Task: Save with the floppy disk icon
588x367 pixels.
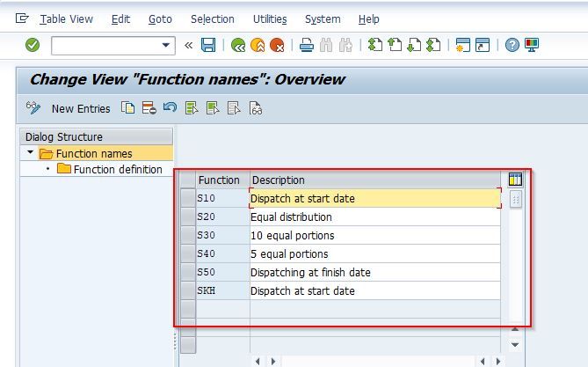Action: [208, 45]
